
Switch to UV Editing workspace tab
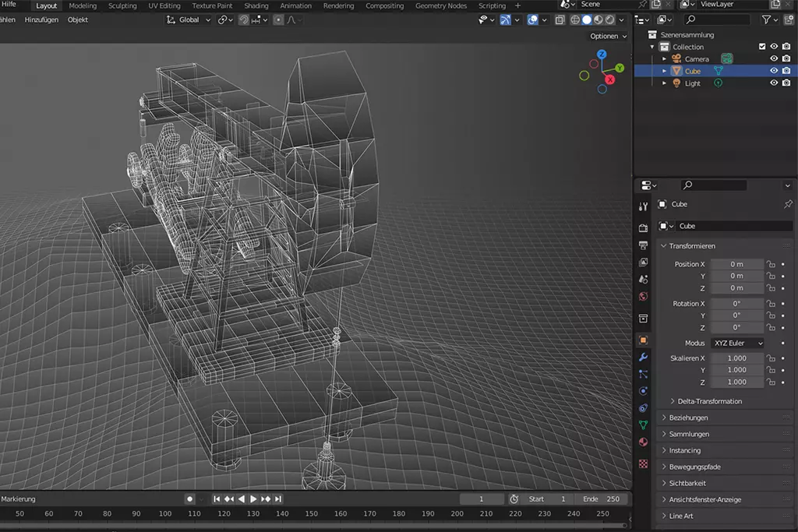coord(164,5)
